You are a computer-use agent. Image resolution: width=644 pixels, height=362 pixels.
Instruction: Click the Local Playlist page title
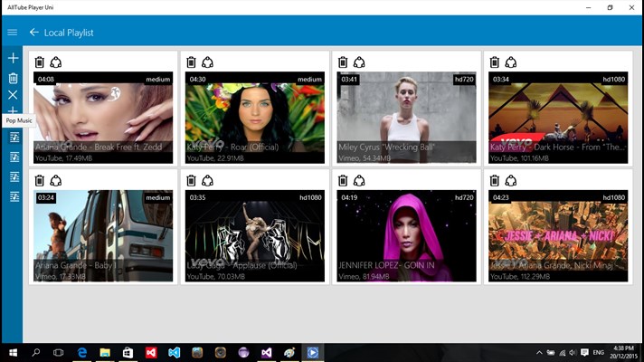(69, 33)
